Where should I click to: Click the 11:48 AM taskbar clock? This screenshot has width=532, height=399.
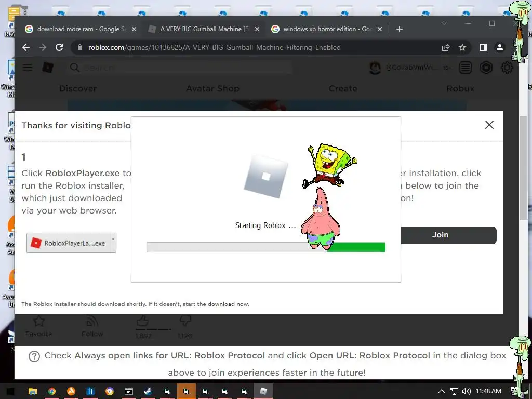[488, 391]
